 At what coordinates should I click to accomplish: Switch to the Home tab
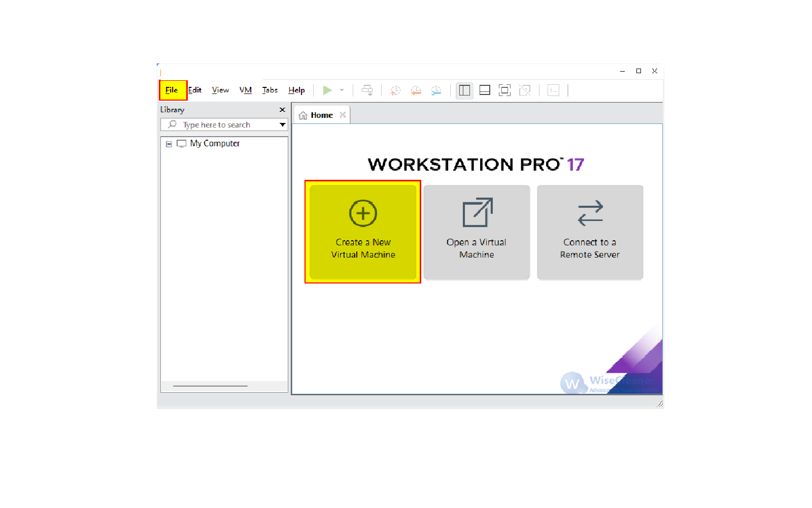(322, 115)
